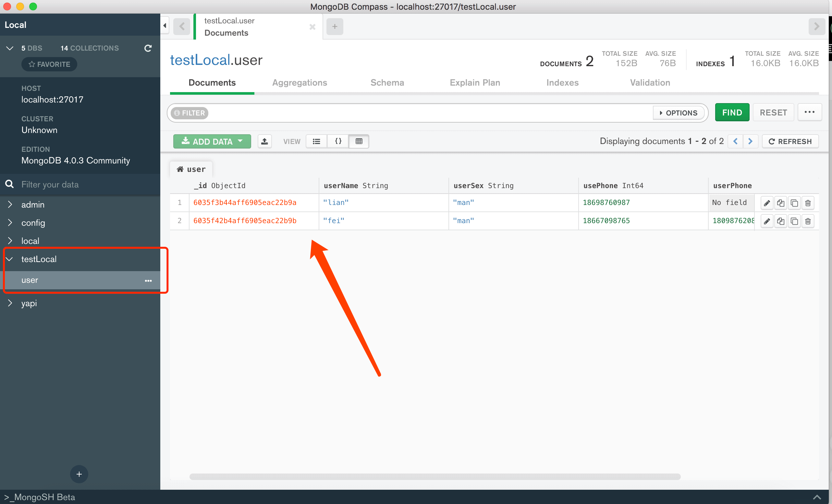832x504 pixels.
Task: Switch to the Schema tab
Action: click(x=387, y=82)
